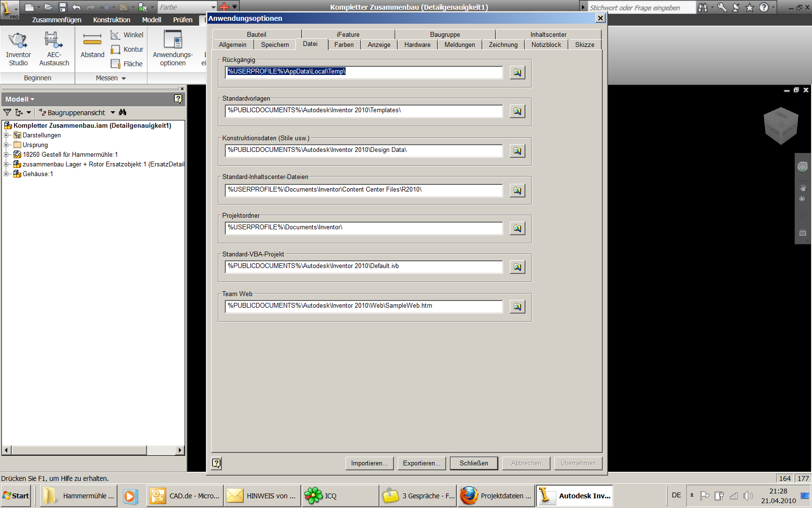The width and height of the screenshot is (812, 508).
Task: Click the Anwendungsoptionen ribbon button
Action: tap(173, 49)
